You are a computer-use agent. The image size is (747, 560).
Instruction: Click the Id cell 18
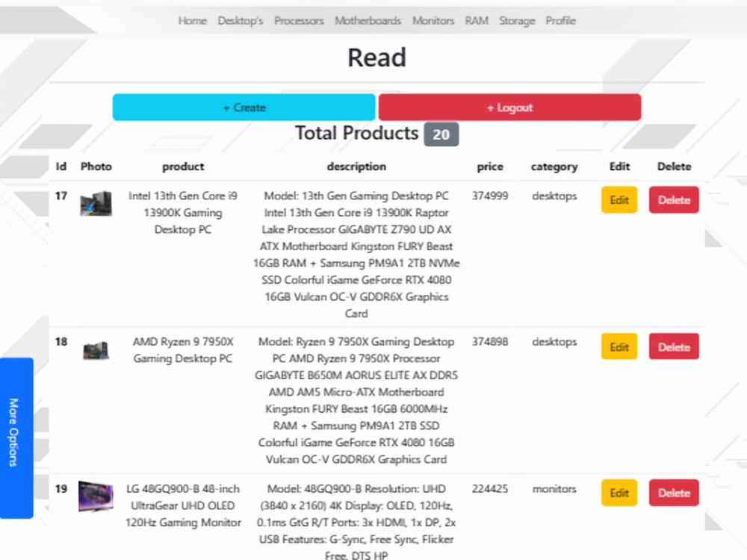click(61, 341)
